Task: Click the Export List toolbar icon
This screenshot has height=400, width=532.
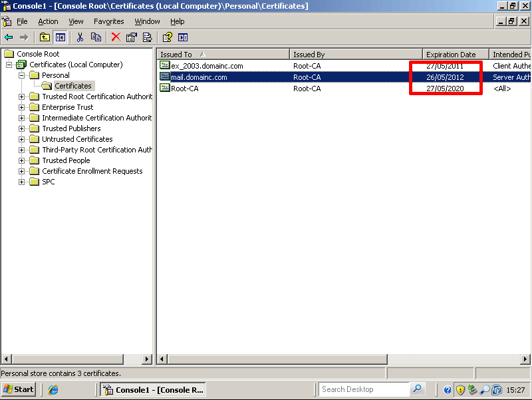Action: click(148, 37)
